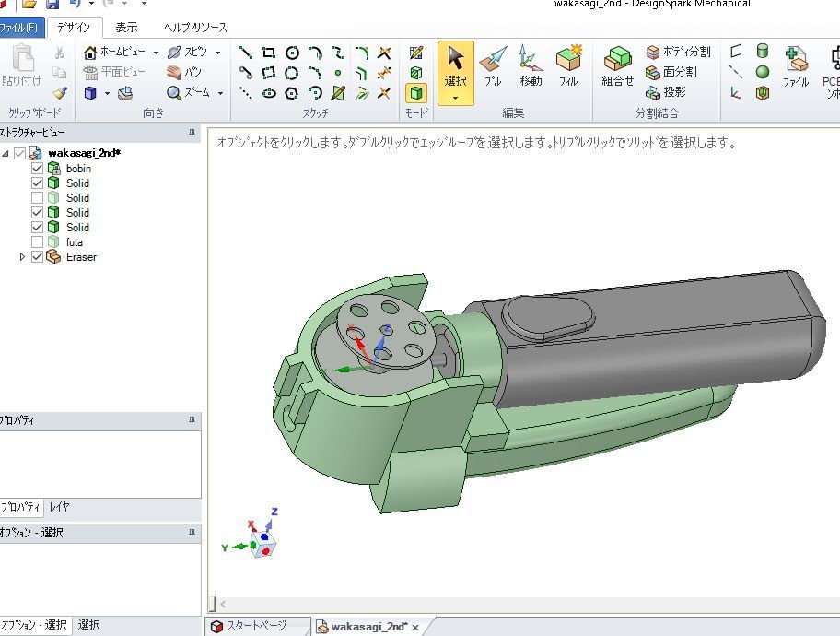840x636 pixels.
Task: Open the Home View (ホームビュー) dropdown arrow
Action: (x=156, y=53)
